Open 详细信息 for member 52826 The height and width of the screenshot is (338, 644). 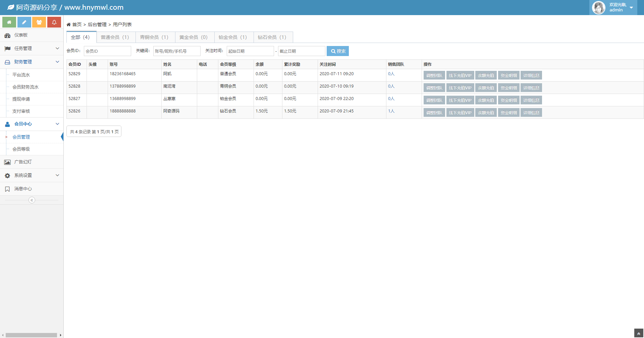pos(531,113)
